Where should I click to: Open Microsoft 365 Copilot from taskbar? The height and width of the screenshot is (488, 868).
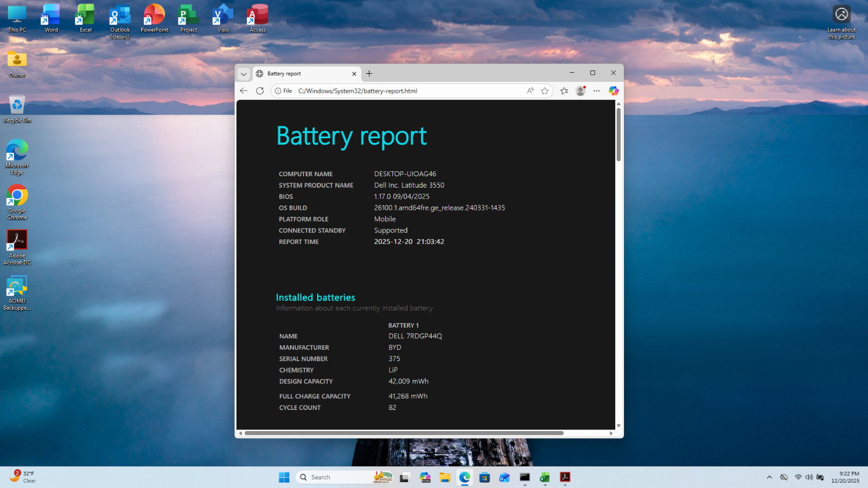[x=425, y=477]
